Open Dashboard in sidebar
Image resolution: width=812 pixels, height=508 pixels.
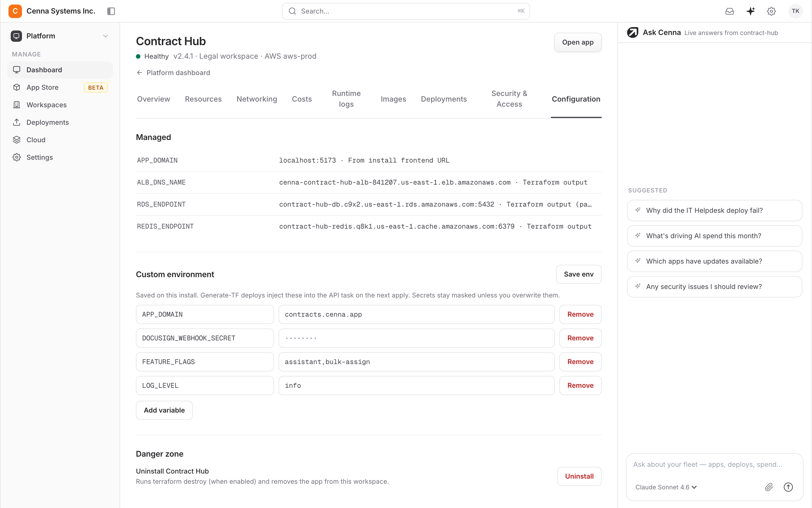click(x=60, y=70)
